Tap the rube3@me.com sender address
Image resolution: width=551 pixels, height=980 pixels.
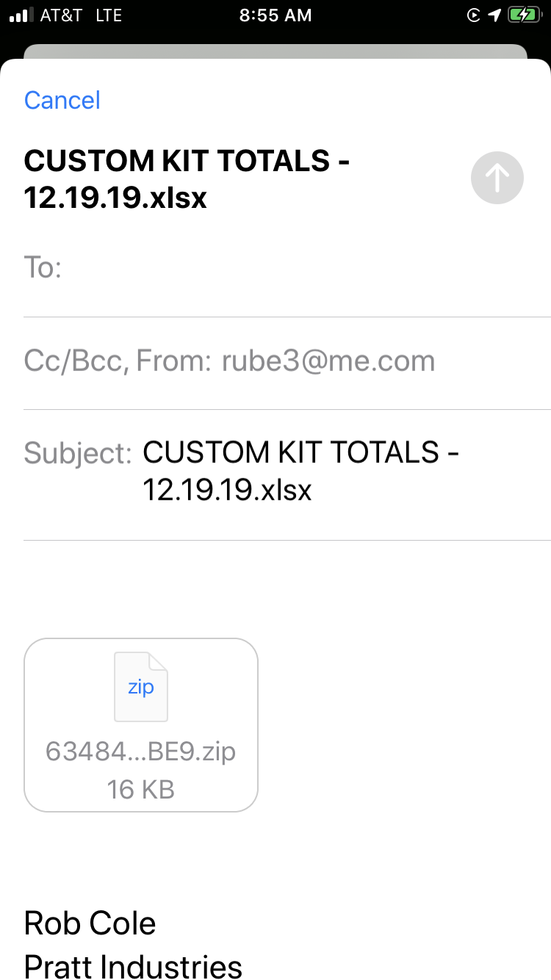pos(328,361)
